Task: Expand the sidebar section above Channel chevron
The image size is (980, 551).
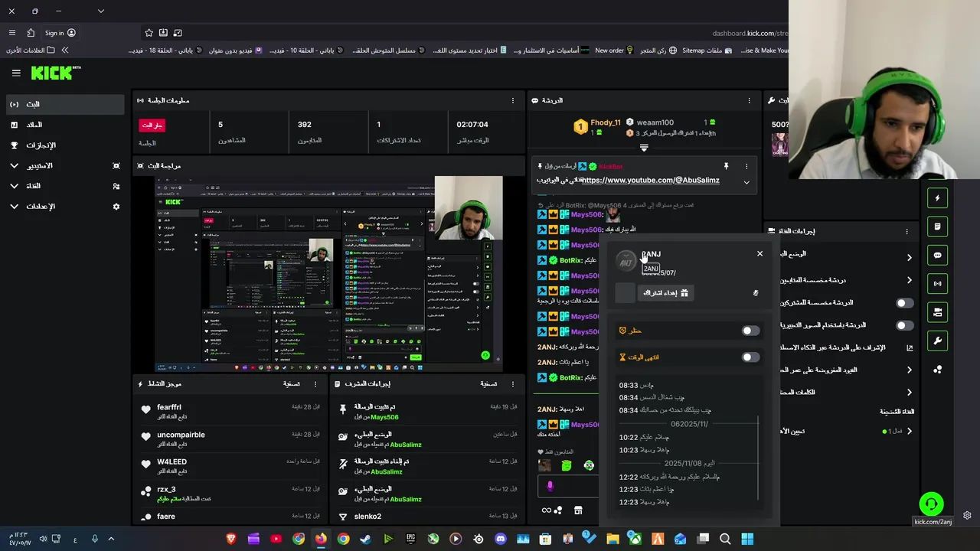Action: click(14, 165)
